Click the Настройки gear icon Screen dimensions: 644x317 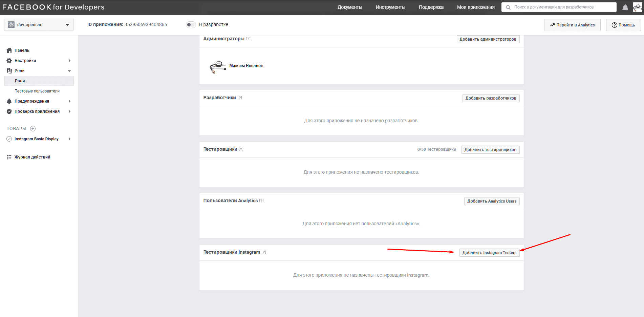coord(9,61)
